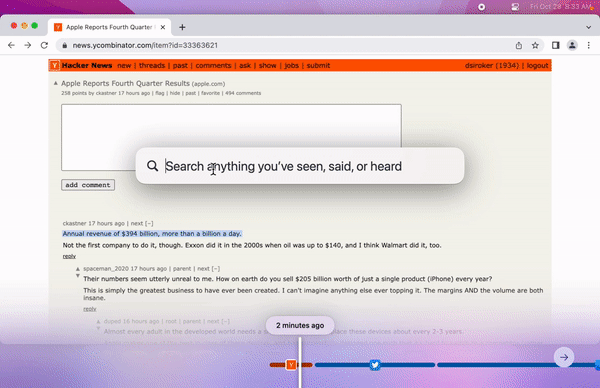
Task: Upvote the Apple Reports story
Action: 56,83
